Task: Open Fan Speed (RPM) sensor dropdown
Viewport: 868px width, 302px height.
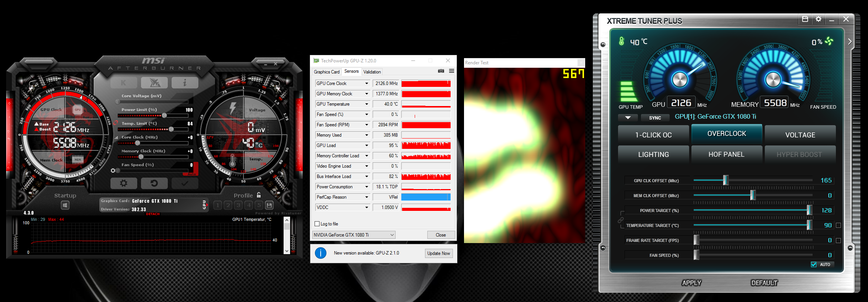Action: (x=367, y=125)
